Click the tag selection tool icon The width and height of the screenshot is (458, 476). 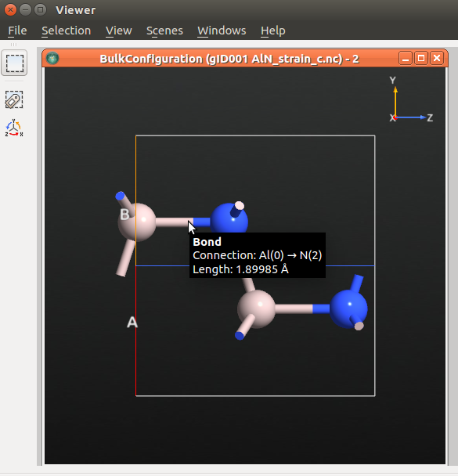(14, 99)
